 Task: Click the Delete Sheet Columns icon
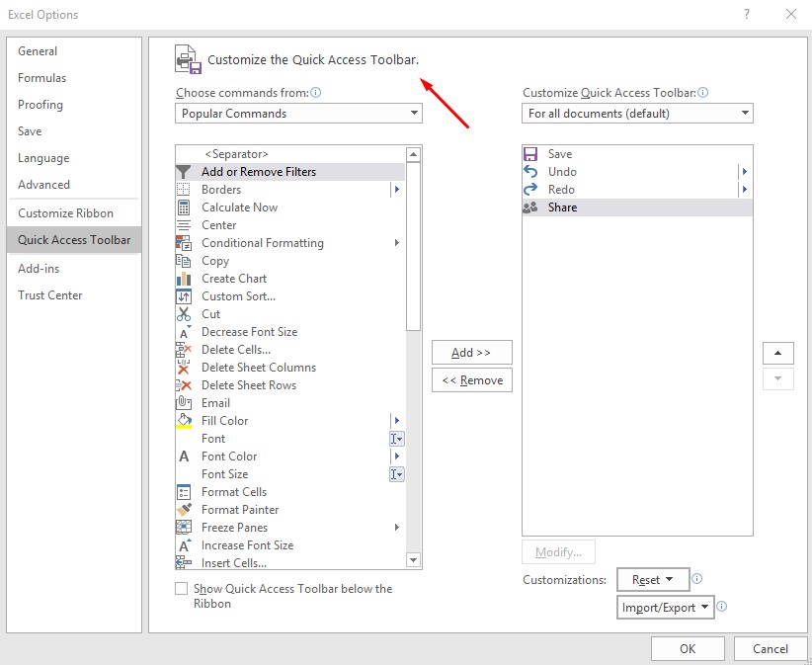coord(184,368)
